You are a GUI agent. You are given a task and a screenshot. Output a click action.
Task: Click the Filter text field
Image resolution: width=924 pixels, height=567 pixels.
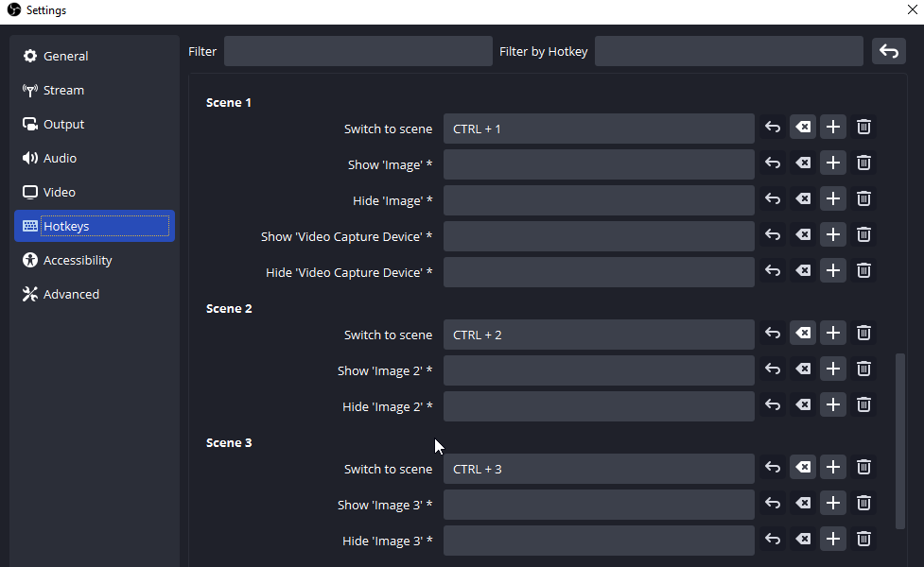point(357,51)
